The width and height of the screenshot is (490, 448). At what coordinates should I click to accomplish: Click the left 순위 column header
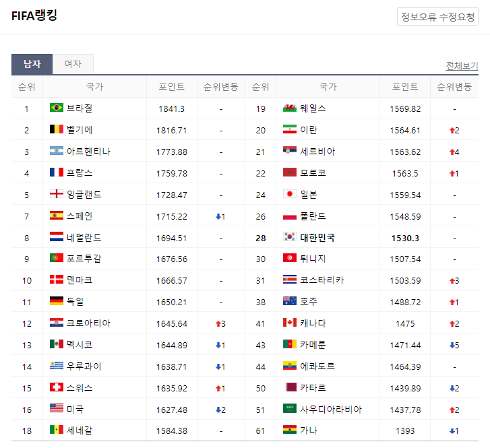click(x=26, y=86)
